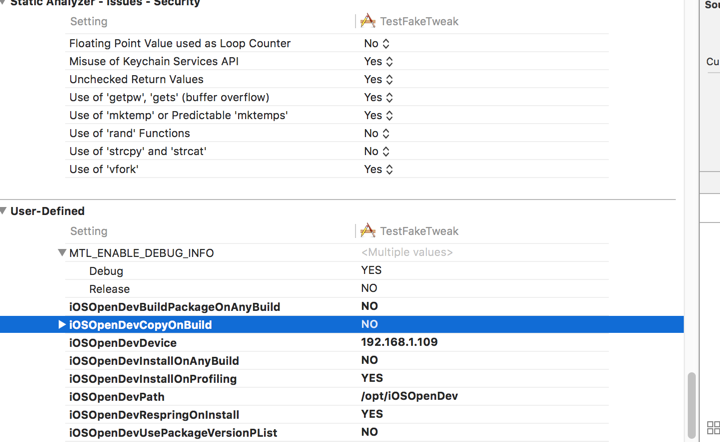Expand iOSOpenDevCopyOnBuild disclosure triangle
Viewport: 720px width, 442px height.
tap(62, 325)
